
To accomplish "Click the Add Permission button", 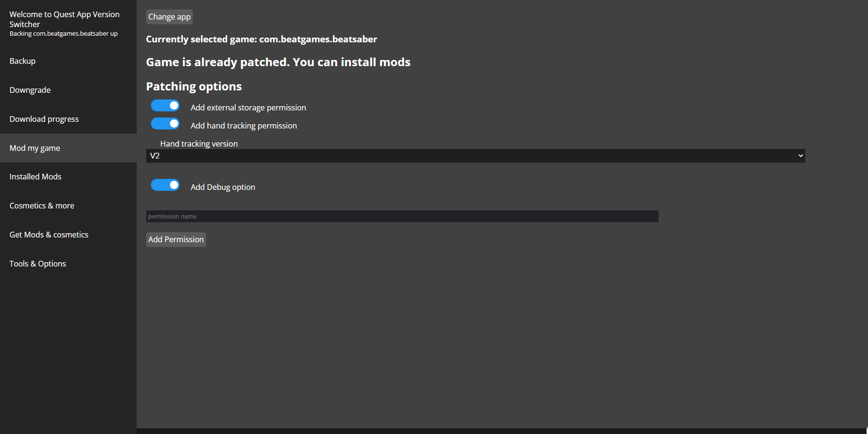I will point(176,239).
